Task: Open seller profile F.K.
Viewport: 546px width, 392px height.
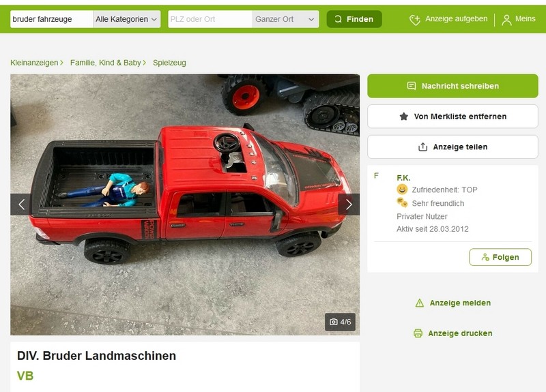Action: pos(403,178)
